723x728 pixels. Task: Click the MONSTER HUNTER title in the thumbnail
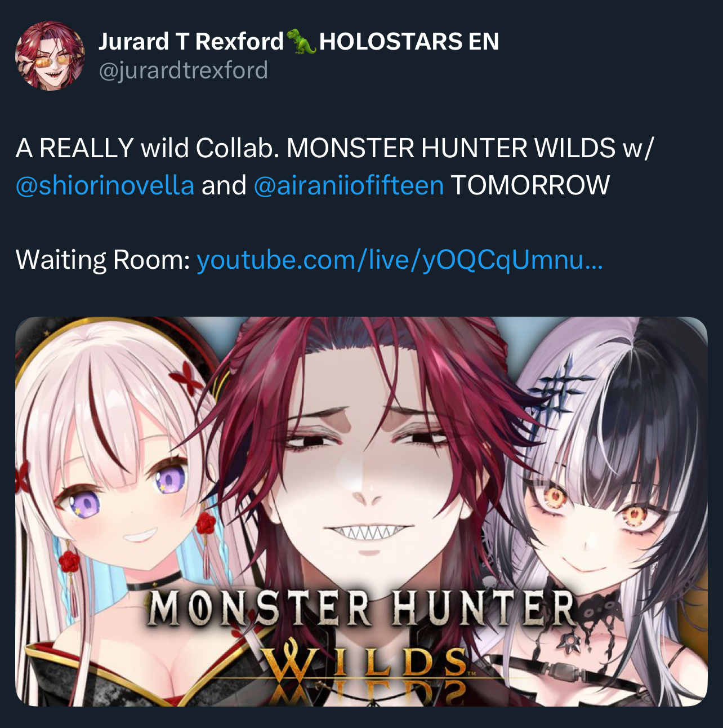[361, 608]
